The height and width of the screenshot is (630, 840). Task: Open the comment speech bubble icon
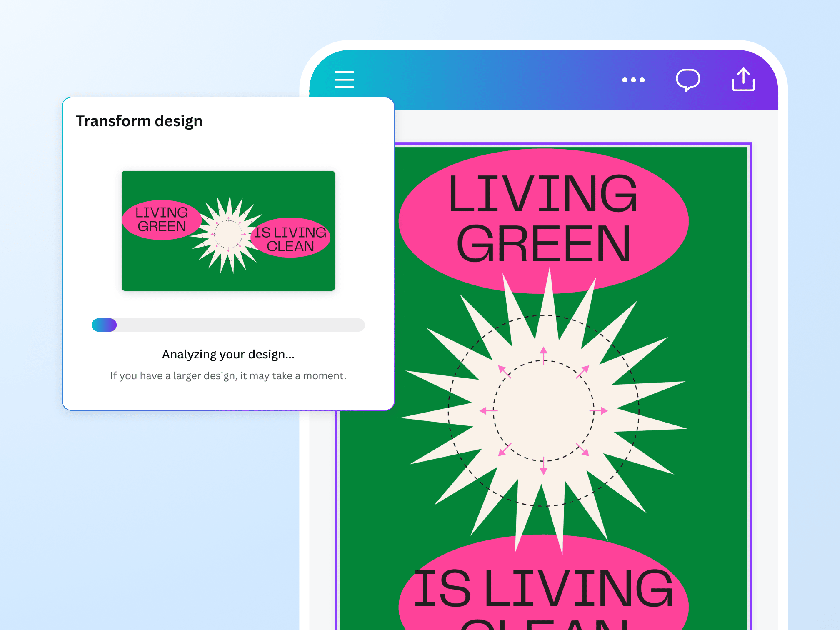tap(687, 80)
